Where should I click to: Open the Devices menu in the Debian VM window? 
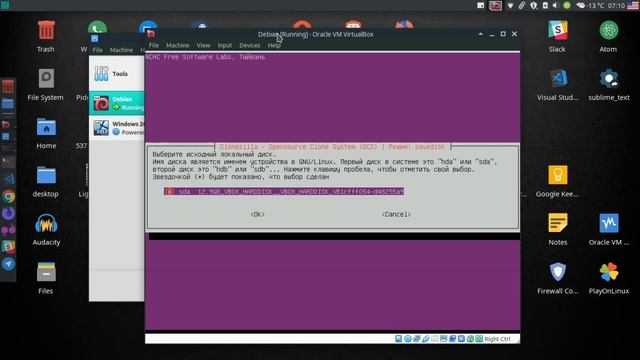tap(249, 45)
